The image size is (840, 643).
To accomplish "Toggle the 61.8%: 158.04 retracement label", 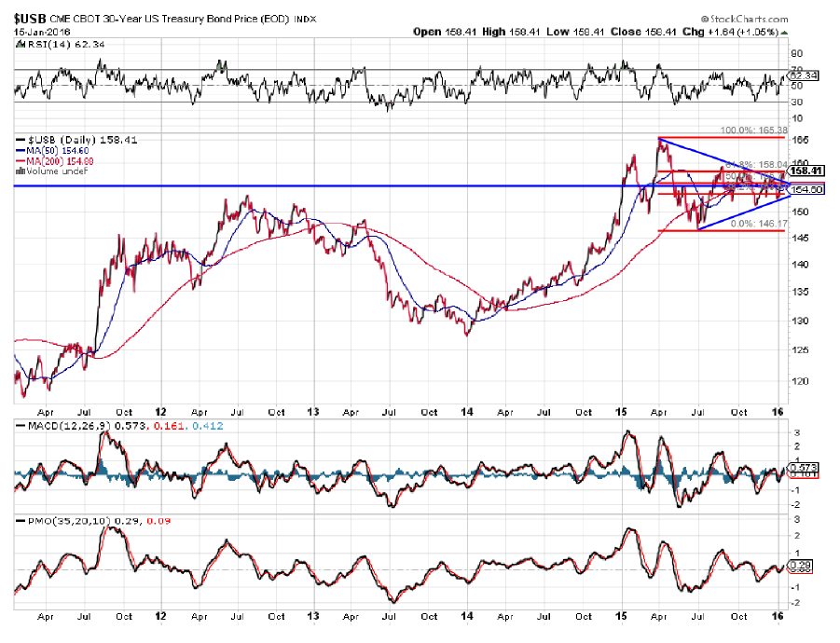I will 757,165.
